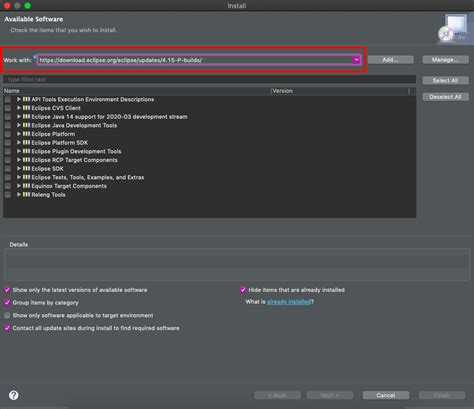Click the Deselect All button
This screenshot has width=474, height=409.
(445, 97)
